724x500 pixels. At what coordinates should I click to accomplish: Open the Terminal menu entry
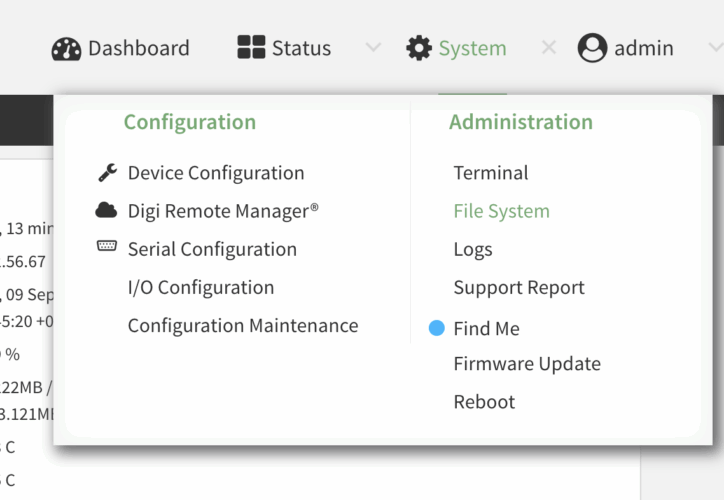coord(490,173)
